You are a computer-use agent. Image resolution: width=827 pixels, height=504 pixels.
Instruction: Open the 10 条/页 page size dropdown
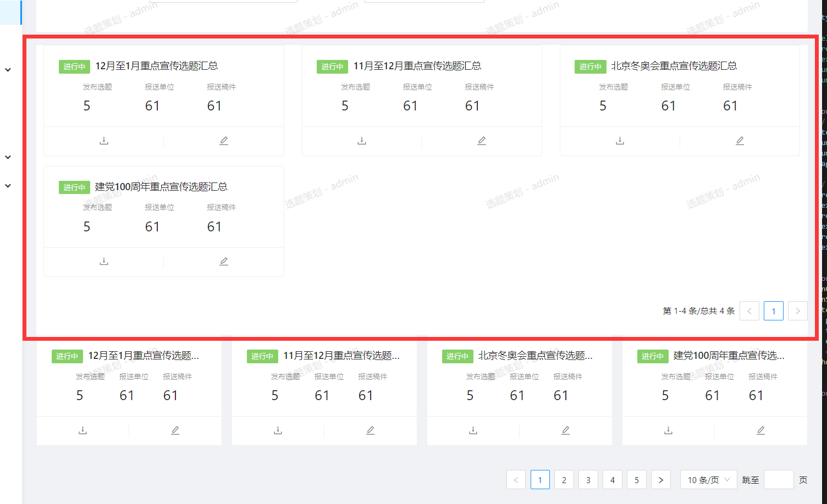pos(708,479)
